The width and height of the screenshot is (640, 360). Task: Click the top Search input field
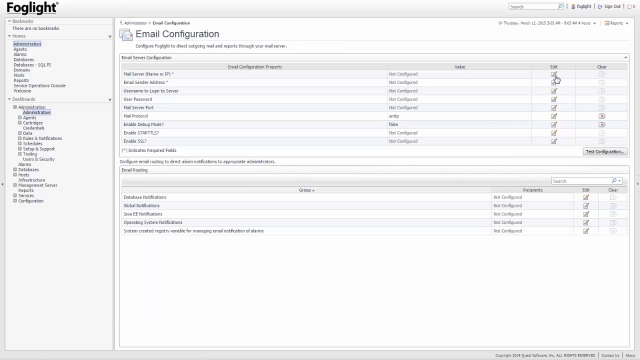pos(533,7)
